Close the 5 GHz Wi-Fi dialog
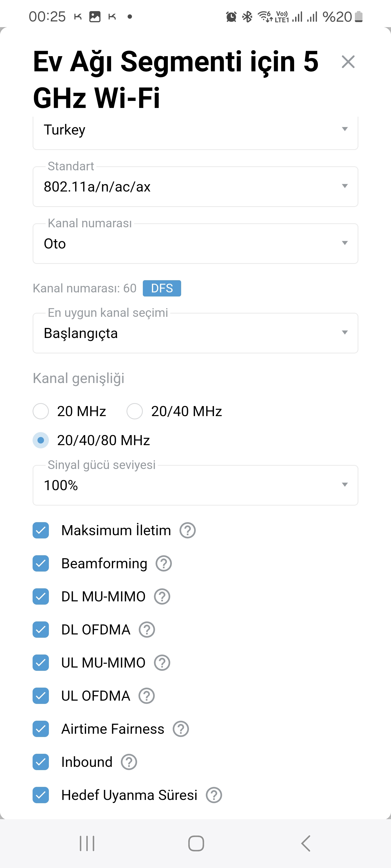 348,62
